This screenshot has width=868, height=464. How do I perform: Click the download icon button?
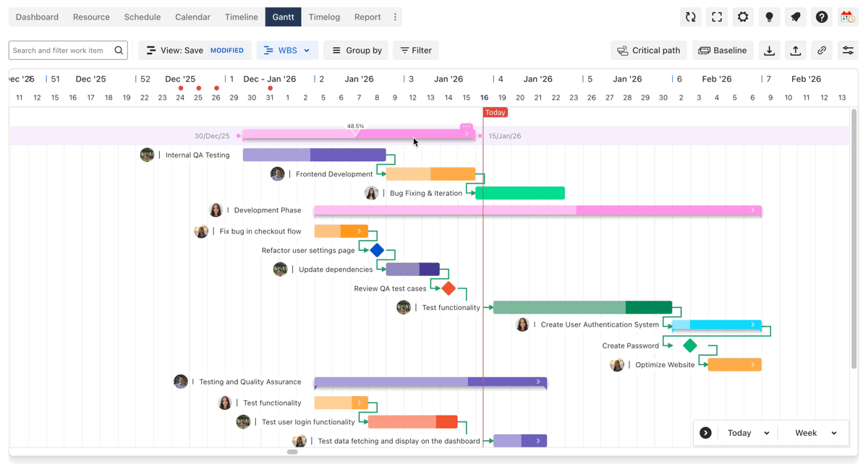point(770,51)
